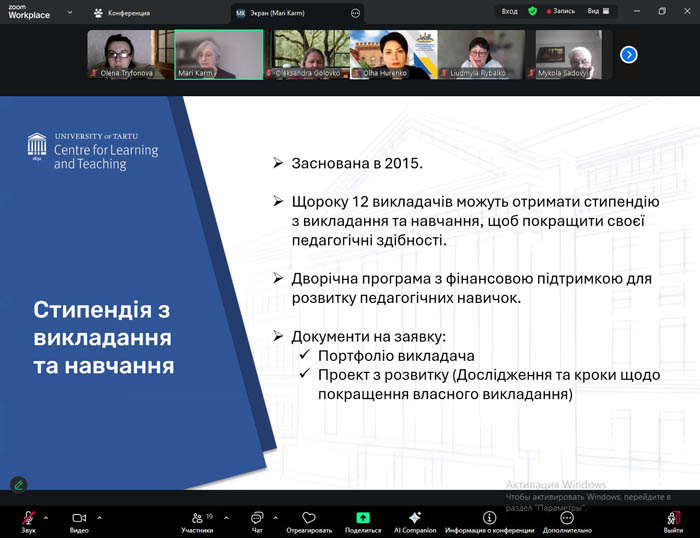Click the Отреагировать reactions heart icon
This screenshot has height=538, width=700.
(x=309, y=519)
